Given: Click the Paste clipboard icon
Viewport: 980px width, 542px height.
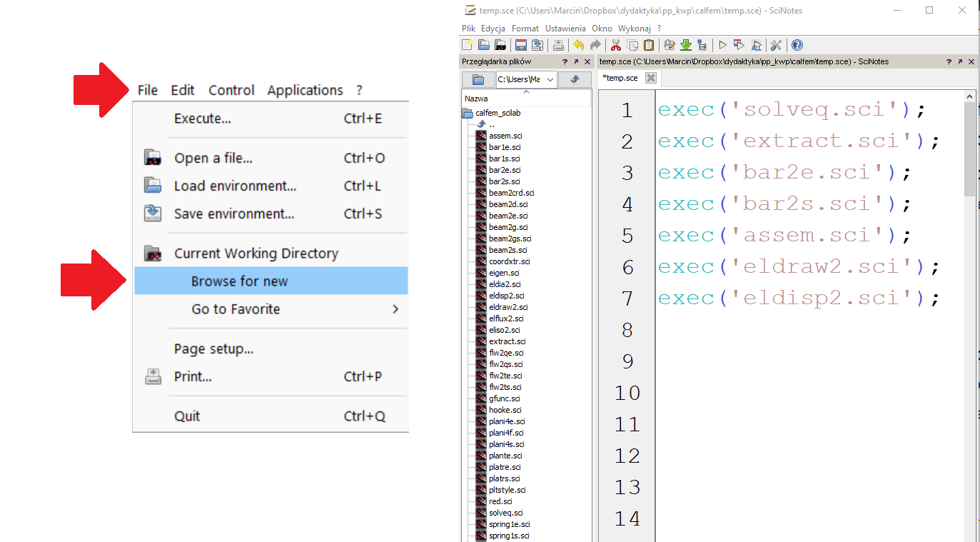Looking at the screenshot, I should pyautogui.click(x=649, y=45).
